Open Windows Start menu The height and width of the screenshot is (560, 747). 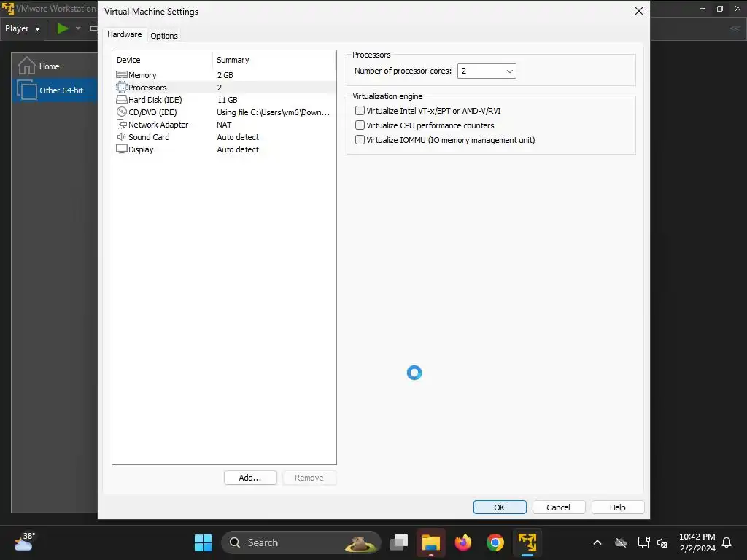[x=204, y=542]
